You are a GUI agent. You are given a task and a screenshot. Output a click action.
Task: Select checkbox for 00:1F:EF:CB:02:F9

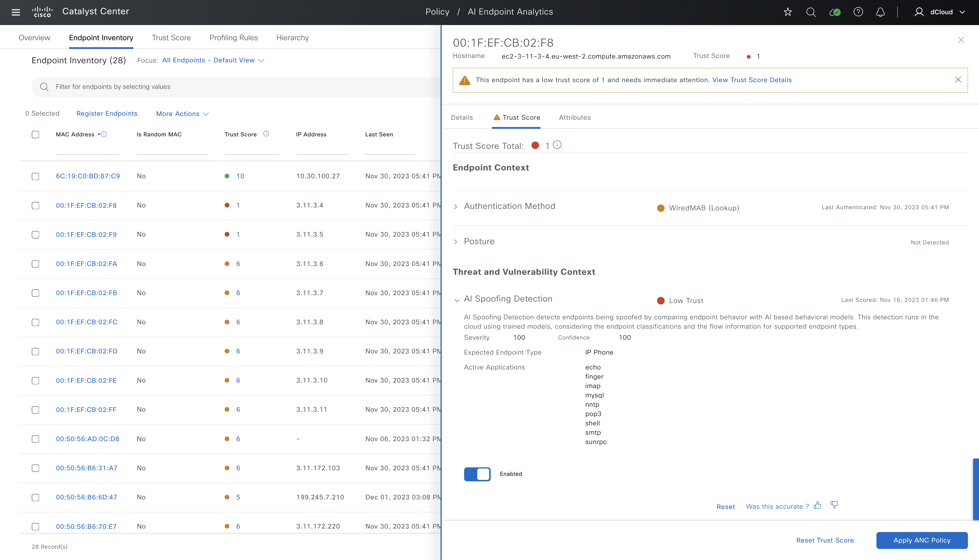click(x=35, y=235)
